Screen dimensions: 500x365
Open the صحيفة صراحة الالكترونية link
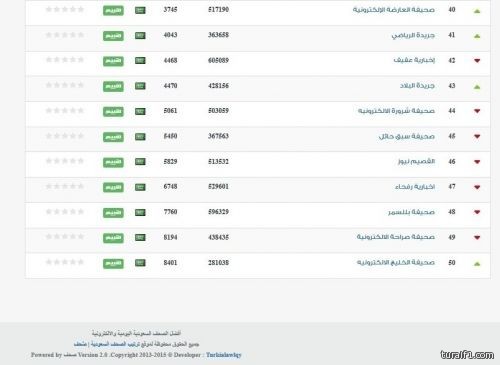click(x=396, y=237)
